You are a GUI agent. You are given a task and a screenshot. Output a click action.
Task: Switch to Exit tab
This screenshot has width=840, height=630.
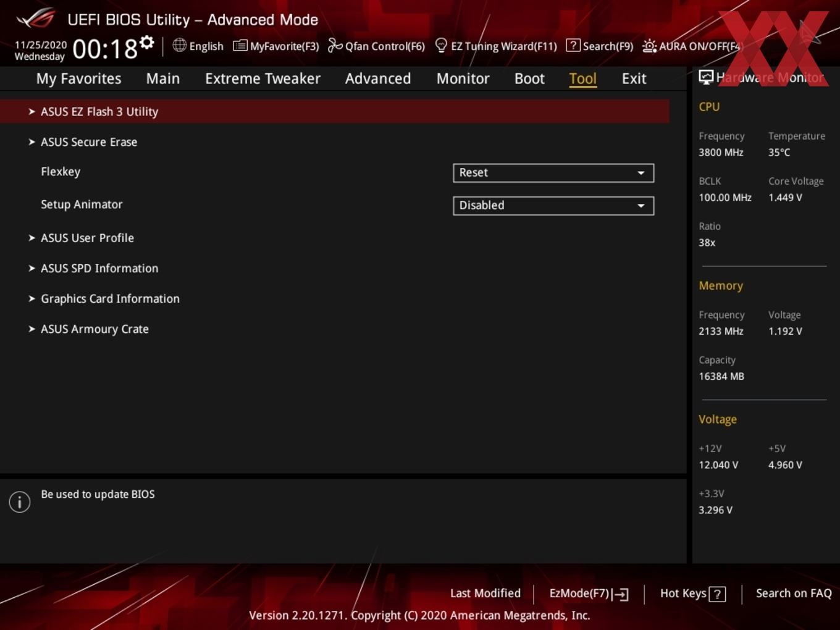pyautogui.click(x=634, y=78)
